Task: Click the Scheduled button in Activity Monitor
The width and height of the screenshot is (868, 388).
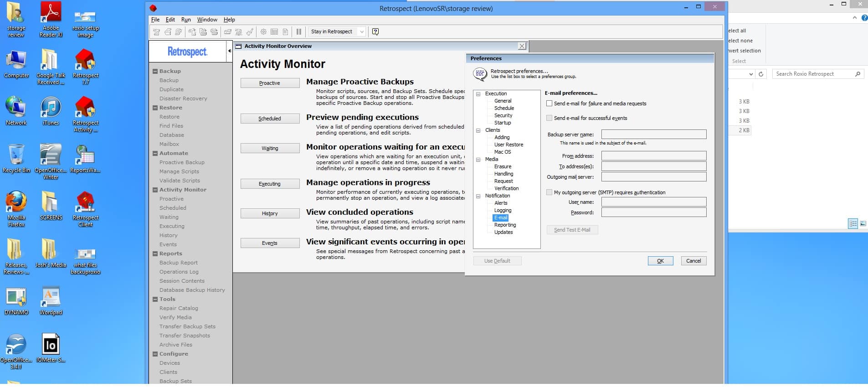Action: [270, 119]
